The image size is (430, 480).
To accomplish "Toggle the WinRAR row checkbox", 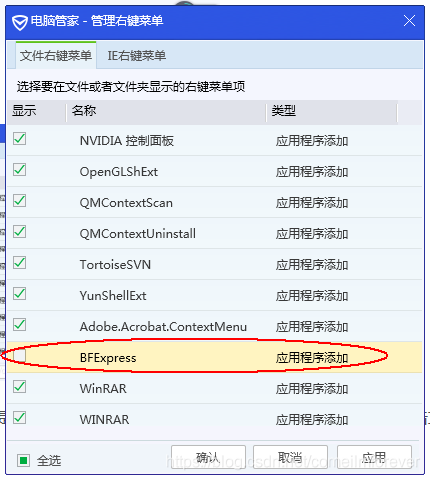I will point(20,386).
